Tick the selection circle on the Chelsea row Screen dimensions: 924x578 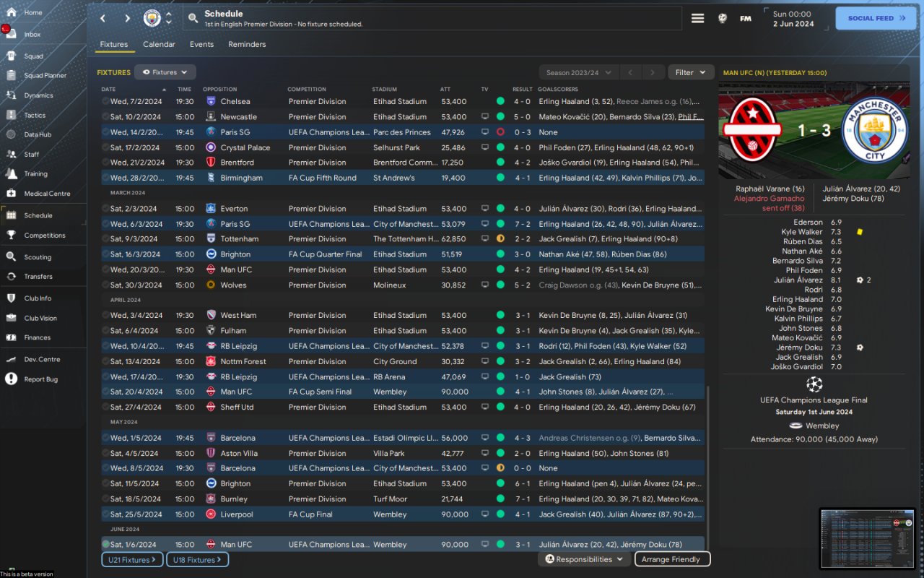pos(105,101)
